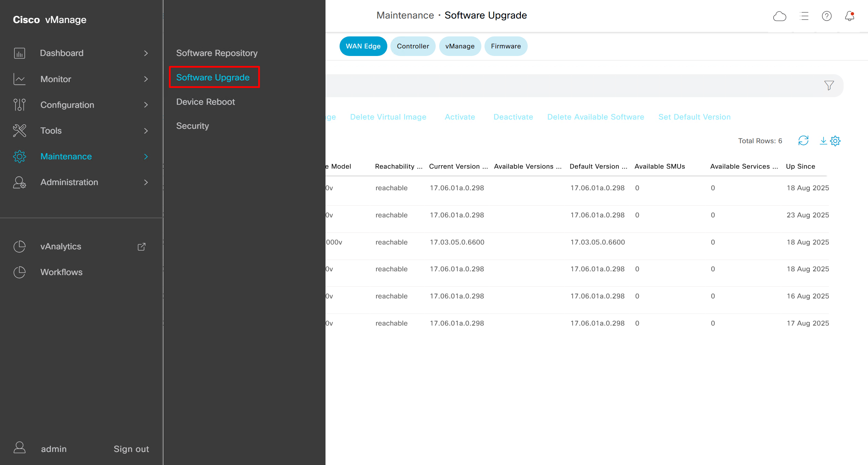
Task: Click inside the search bar field
Action: (549, 86)
